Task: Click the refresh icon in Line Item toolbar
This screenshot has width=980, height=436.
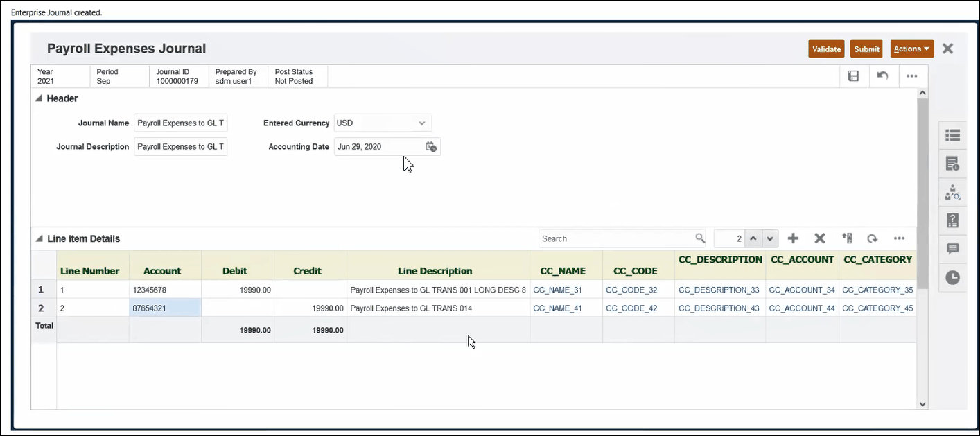Action: [x=872, y=238]
